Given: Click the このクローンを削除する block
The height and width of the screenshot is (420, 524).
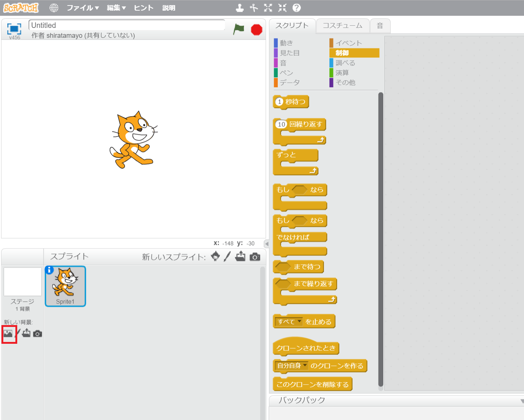Looking at the screenshot, I should 313,384.
